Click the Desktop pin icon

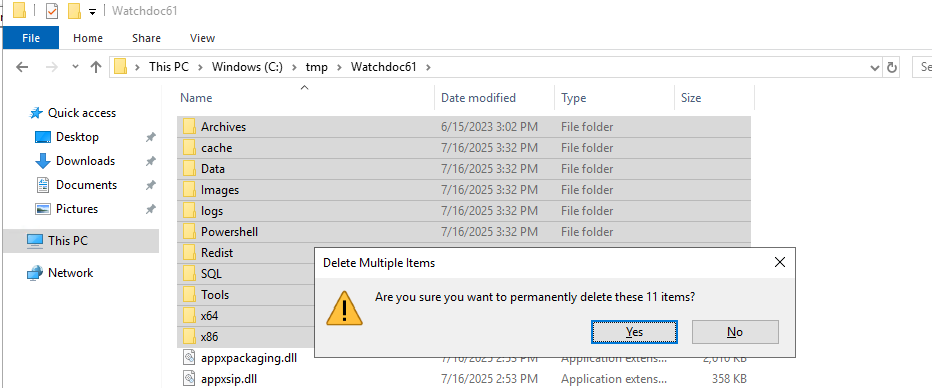pos(150,137)
